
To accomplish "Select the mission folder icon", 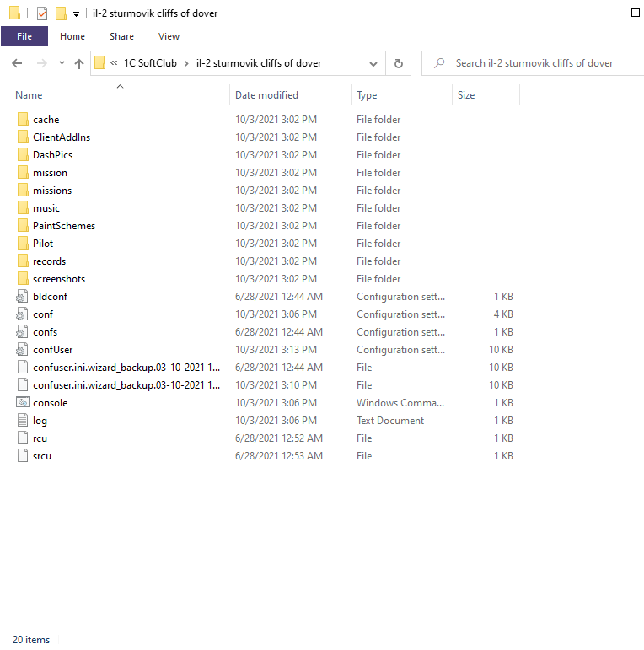I will tap(24, 173).
